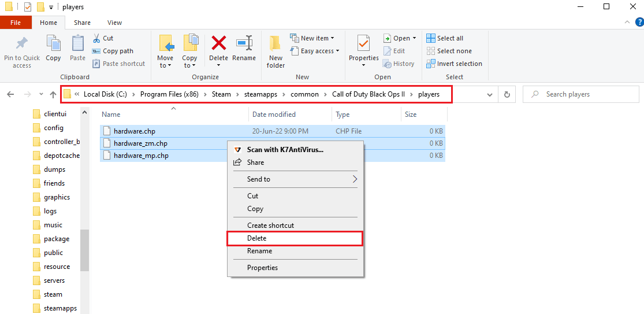Go up one folder level
This screenshot has width=644, height=314.
pyautogui.click(x=53, y=94)
